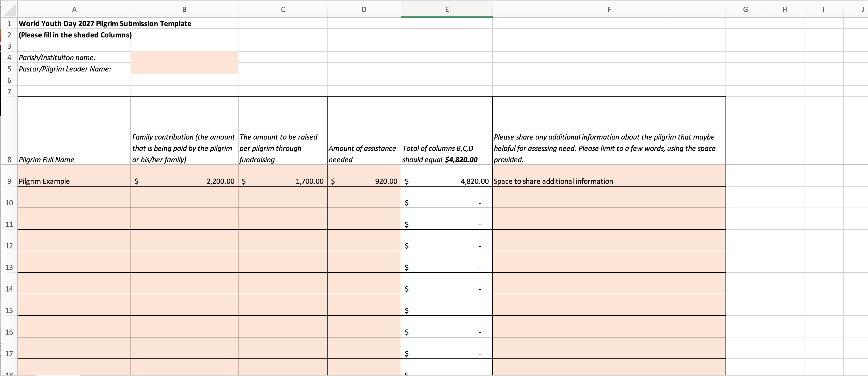Select column A header
The height and width of the screenshot is (376, 868).
point(74,9)
